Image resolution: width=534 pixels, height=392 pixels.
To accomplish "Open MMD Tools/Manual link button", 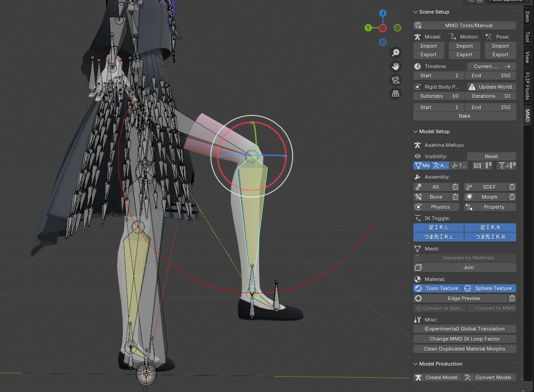I will coord(465,25).
